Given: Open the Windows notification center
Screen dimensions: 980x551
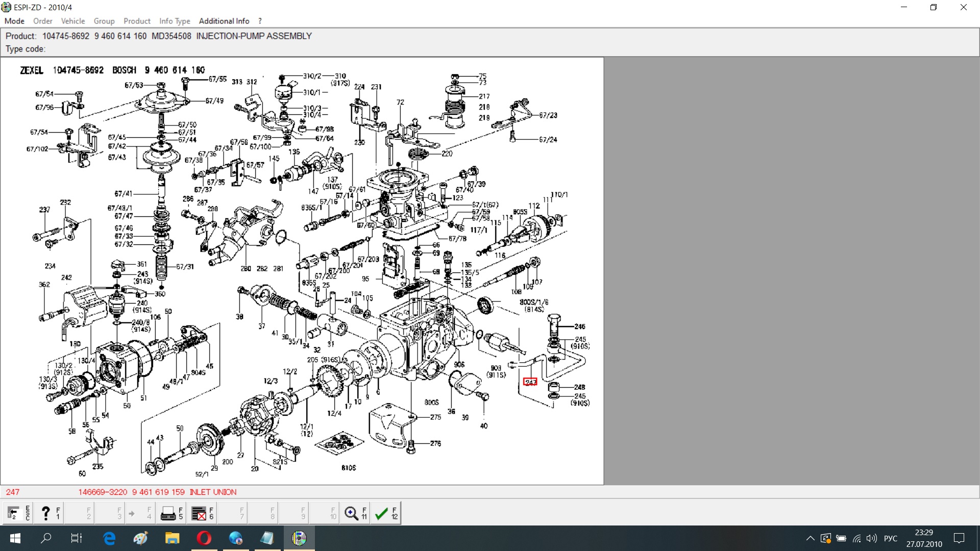Looking at the screenshot, I should [959, 538].
